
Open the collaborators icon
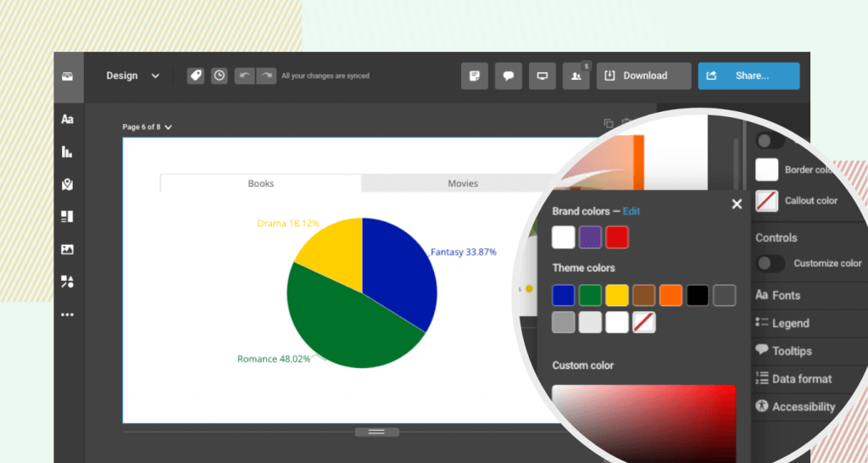(576, 75)
